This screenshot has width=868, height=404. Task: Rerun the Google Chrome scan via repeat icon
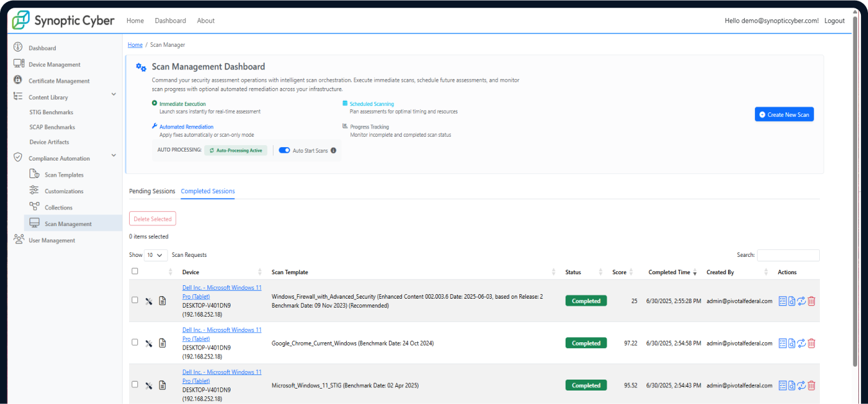(802, 344)
